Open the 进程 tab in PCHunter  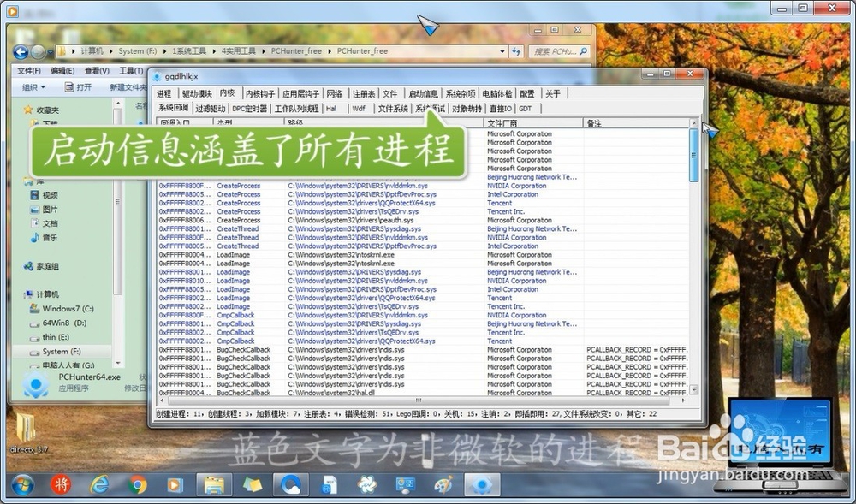pos(163,94)
